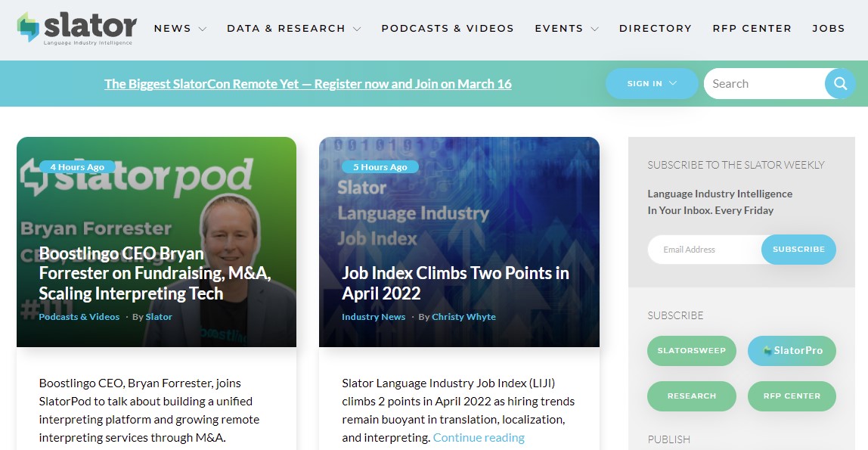The height and width of the screenshot is (450, 868).
Task: Go to Podcasts & Videos
Action: click(x=448, y=28)
